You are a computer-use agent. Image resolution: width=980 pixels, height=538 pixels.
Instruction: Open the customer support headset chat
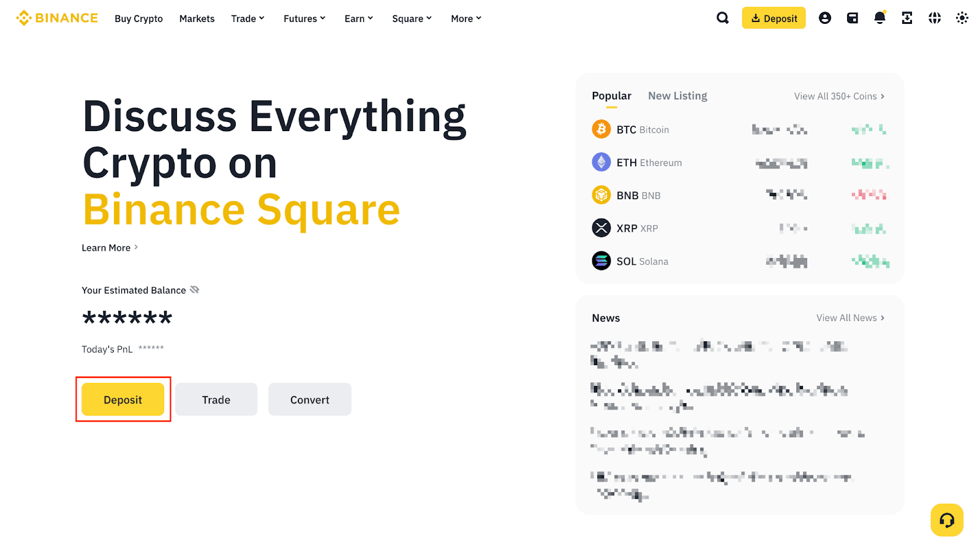pos(946,520)
